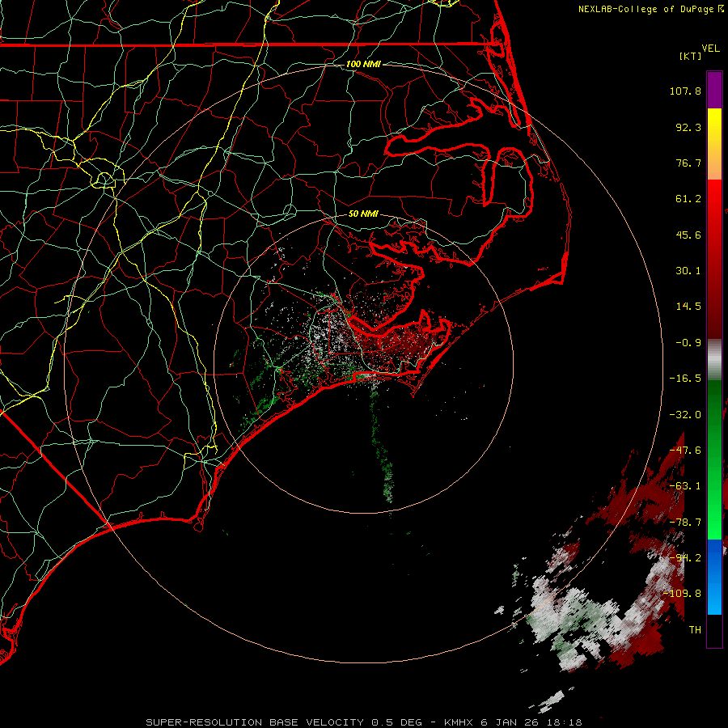Image resolution: width=728 pixels, height=728 pixels.
Task: Click the -47.6 velocity scale value
Action: pos(685,451)
